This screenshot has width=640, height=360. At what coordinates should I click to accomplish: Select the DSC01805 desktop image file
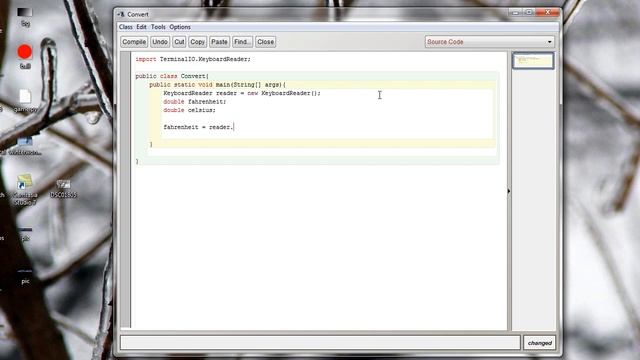[x=63, y=189]
